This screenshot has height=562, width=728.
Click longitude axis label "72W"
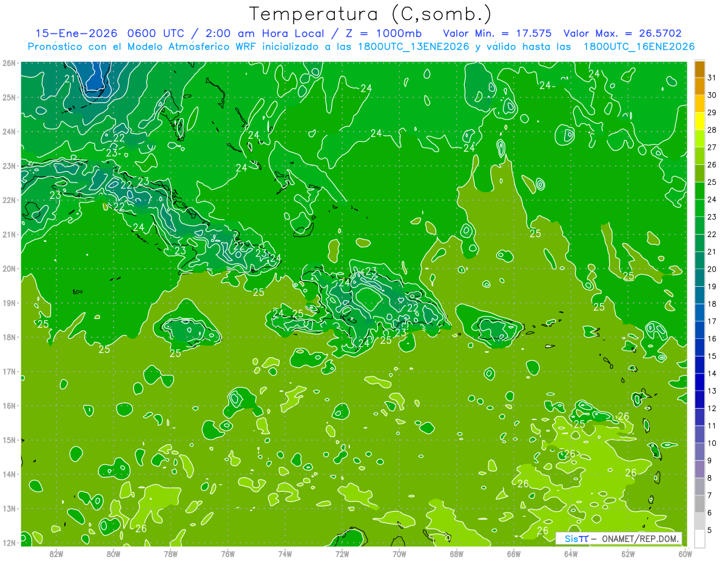tap(342, 554)
